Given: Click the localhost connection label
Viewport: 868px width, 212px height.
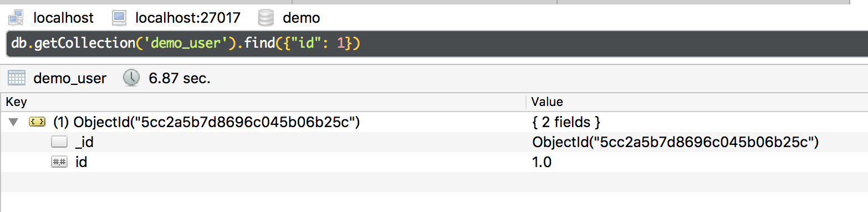Looking at the screenshot, I should tap(64, 18).
